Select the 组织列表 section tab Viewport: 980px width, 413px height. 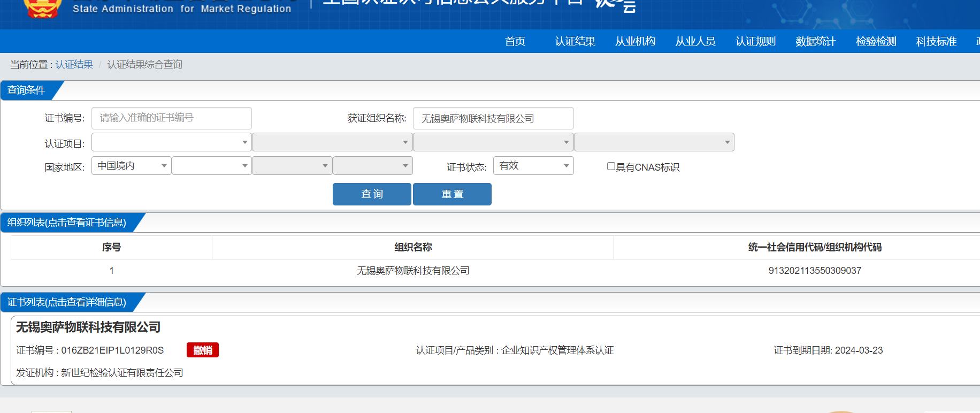[x=67, y=223]
